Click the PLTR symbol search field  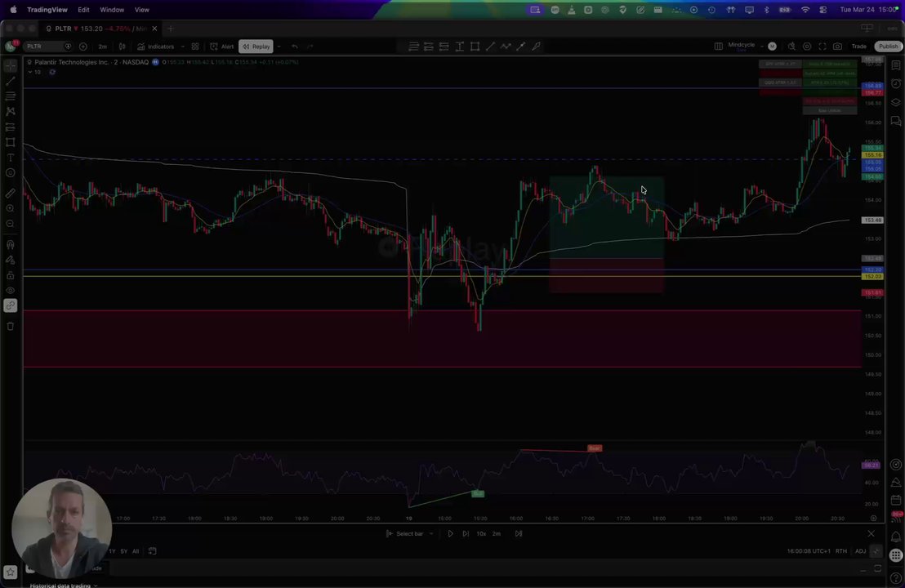coord(48,47)
